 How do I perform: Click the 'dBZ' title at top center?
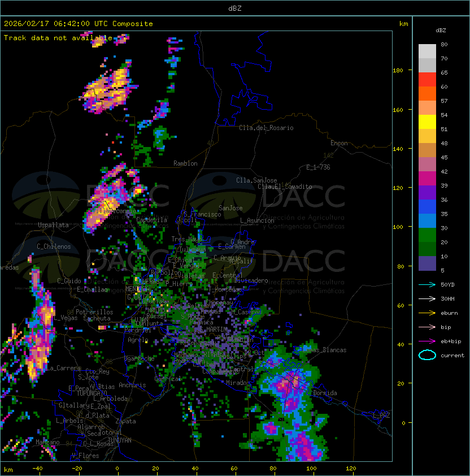point(235,8)
